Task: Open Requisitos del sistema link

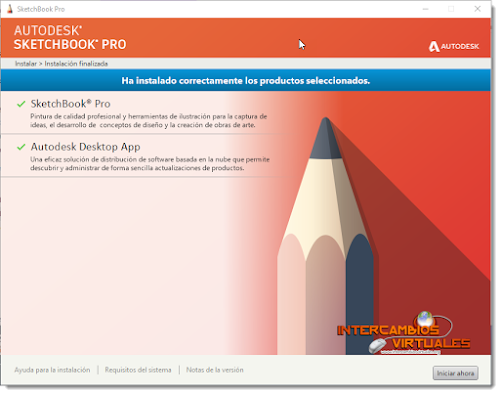Action: point(138,370)
